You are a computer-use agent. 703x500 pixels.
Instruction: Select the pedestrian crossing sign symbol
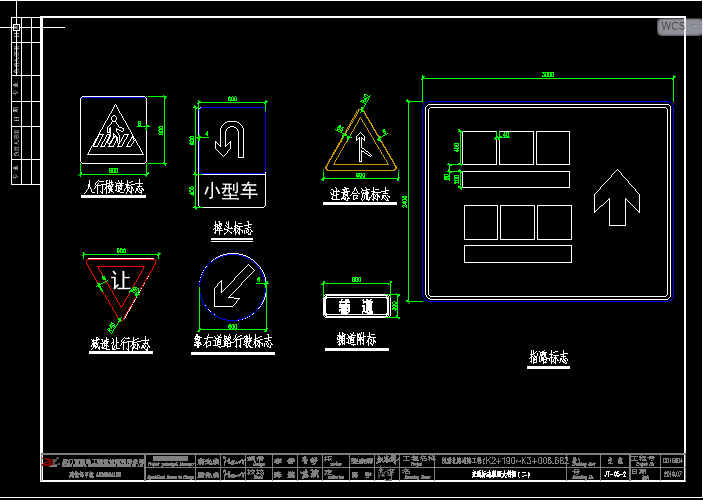113,130
